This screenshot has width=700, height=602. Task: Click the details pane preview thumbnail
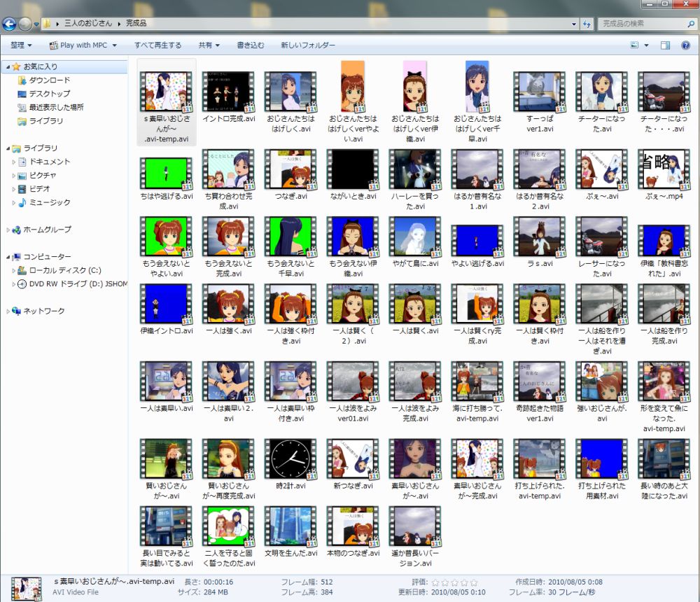[26, 589]
